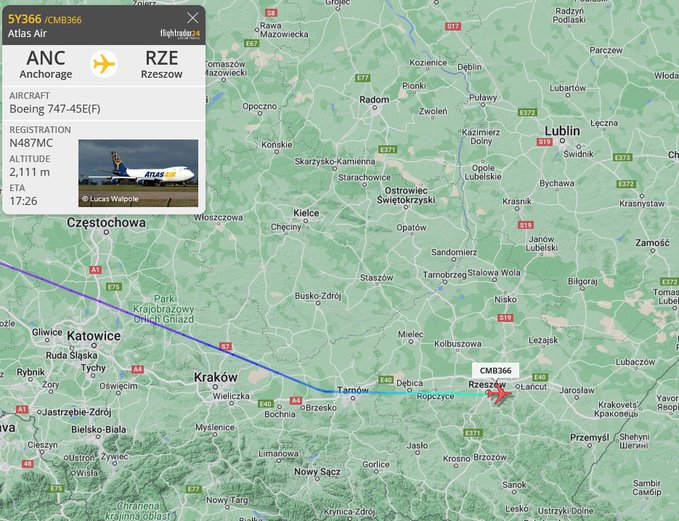679x521 pixels.
Task: Click the Kraków city label
Action: pyautogui.click(x=216, y=377)
